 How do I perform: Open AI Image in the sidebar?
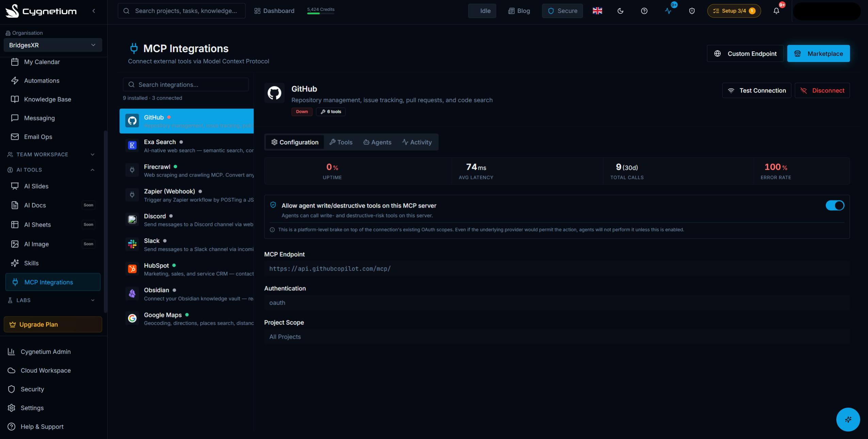(x=53, y=244)
